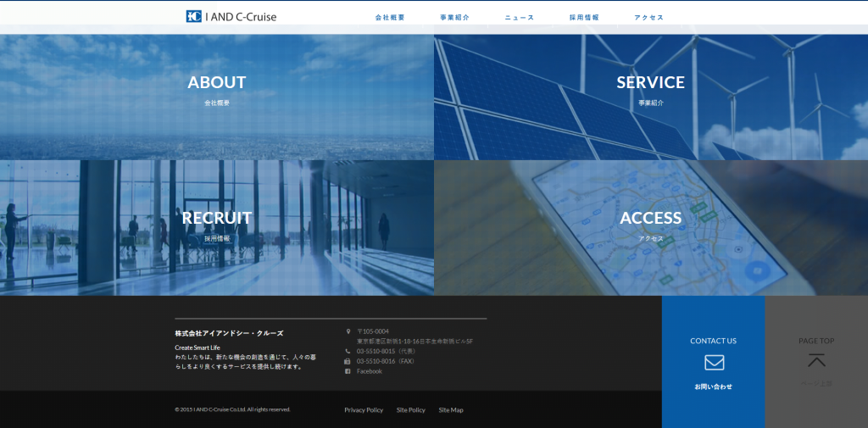Open the Site Policy footer link
Viewport: 868px width, 428px height.
(411, 410)
